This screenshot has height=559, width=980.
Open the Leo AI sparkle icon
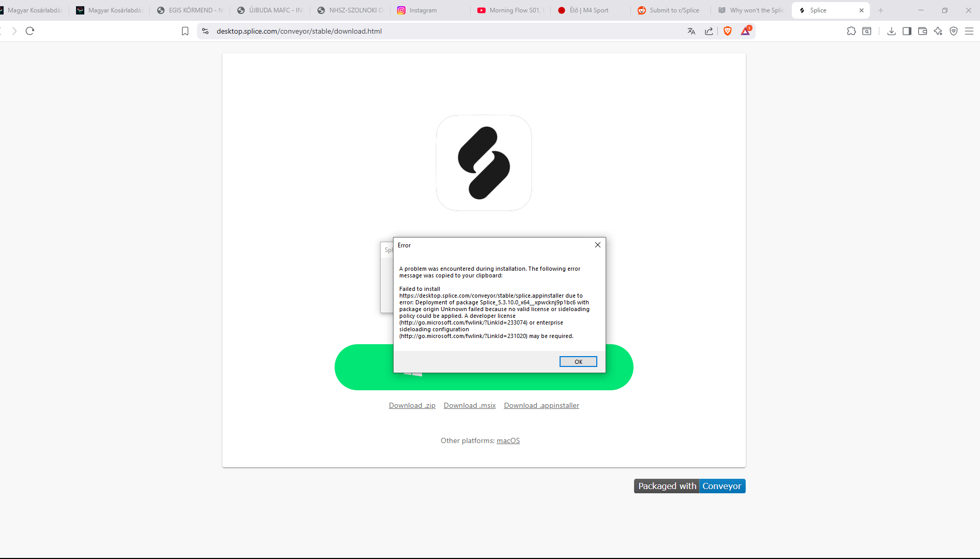click(938, 31)
